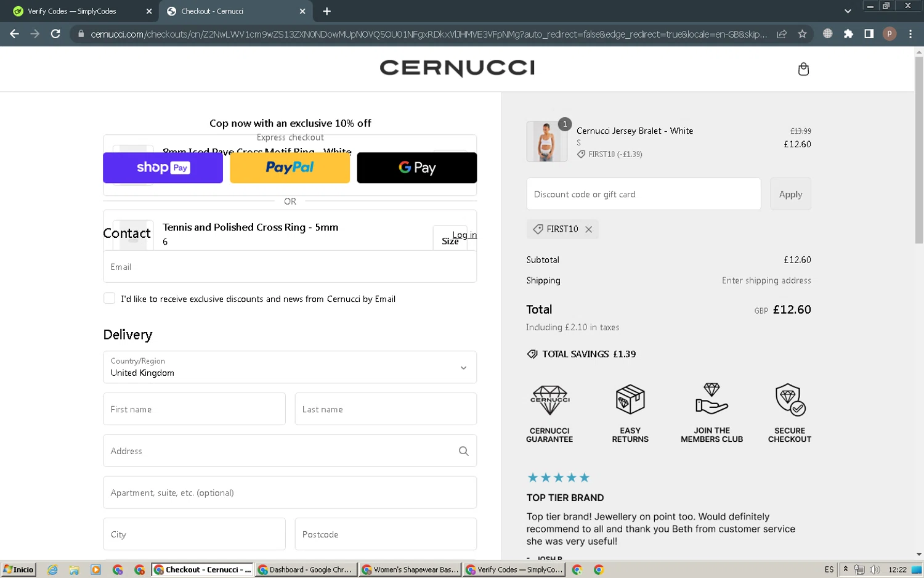Pay with Google Pay button
The image size is (924, 578).
click(x=417, y=168)
